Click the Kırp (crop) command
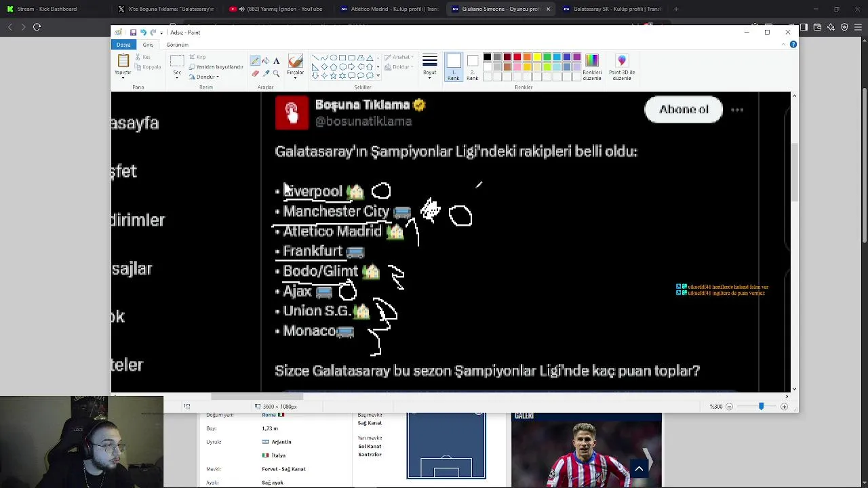Screen dimensions: 868x488 click(197, 58)
